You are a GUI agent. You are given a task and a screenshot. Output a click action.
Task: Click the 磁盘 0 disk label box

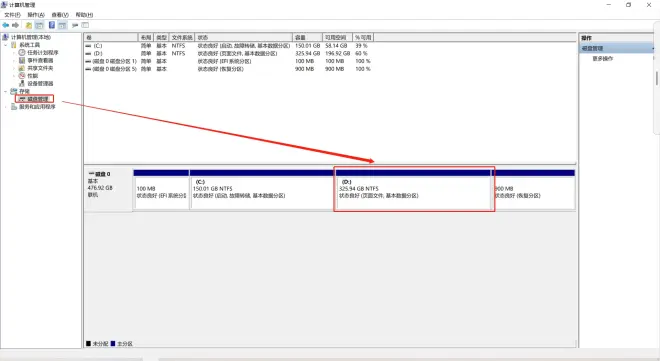109,190
